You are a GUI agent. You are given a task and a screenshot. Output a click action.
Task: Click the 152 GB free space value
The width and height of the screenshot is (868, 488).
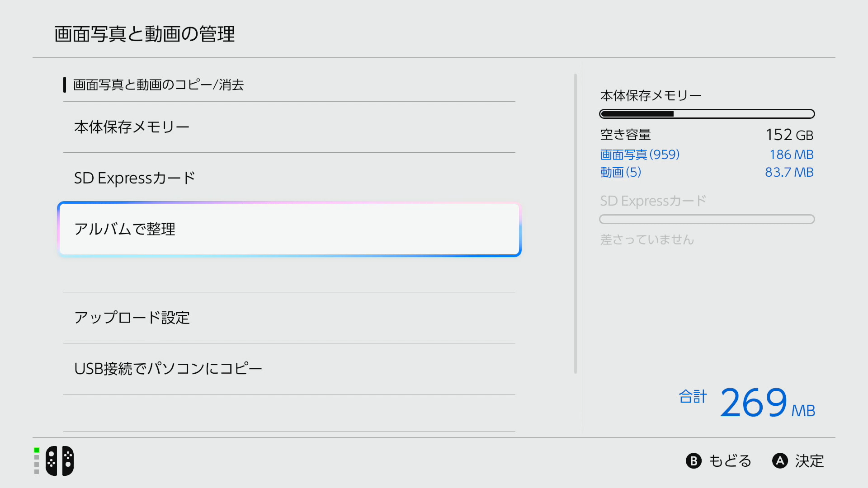(x=789, y=135)
